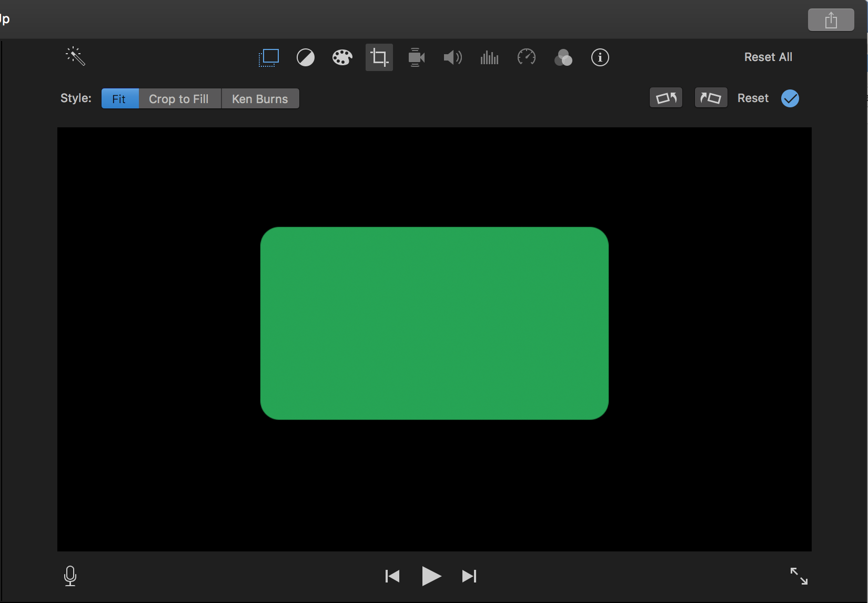Click the Reset crop button

point(753,98)
